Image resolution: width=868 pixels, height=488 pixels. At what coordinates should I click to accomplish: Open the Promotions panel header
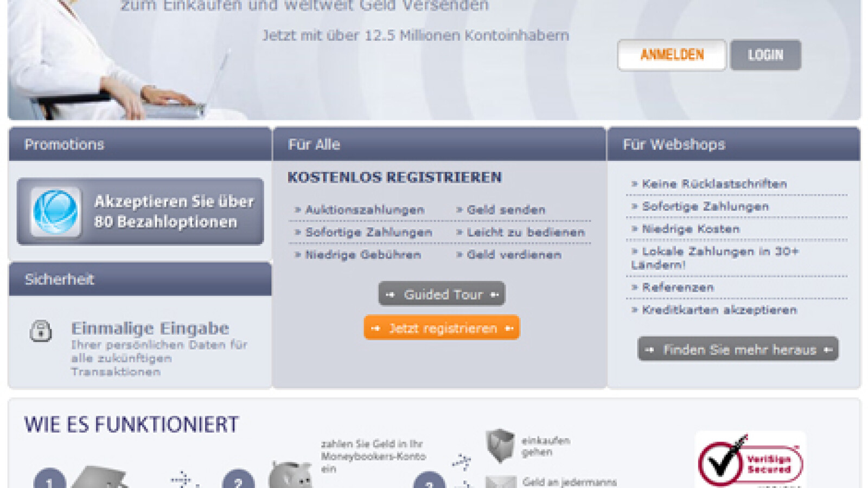click(x=64, y=144)
